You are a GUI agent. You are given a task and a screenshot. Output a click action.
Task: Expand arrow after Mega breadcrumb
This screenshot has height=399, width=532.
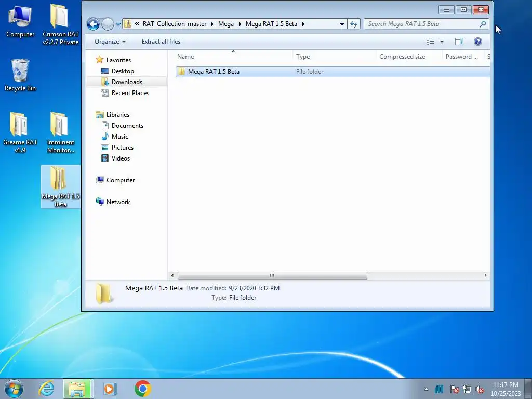point(240,24)
